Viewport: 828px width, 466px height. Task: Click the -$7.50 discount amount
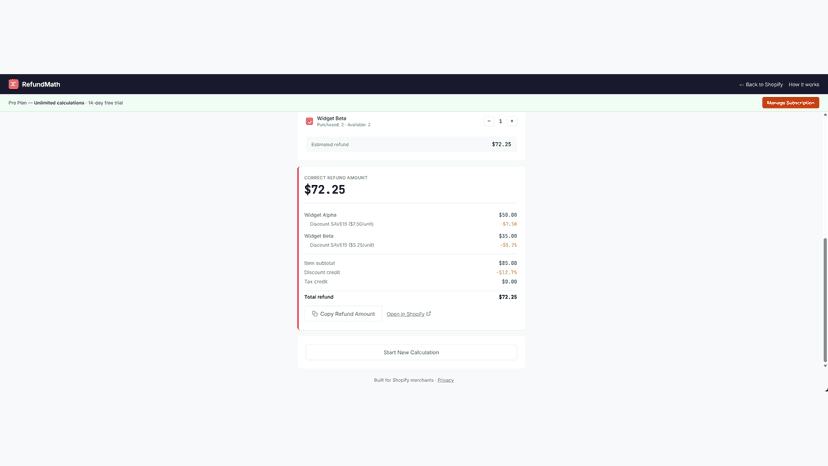point(509,224)
